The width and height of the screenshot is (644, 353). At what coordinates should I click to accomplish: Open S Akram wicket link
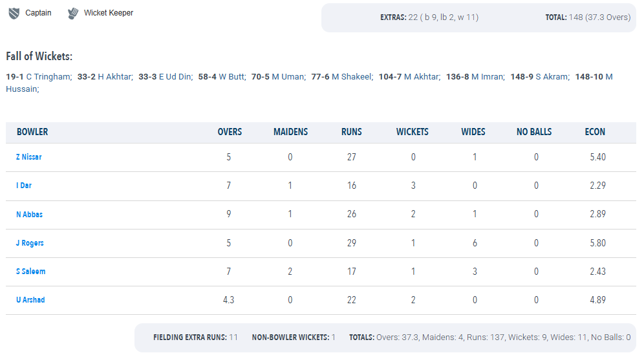pyautogui.click(x=552, y=77)
